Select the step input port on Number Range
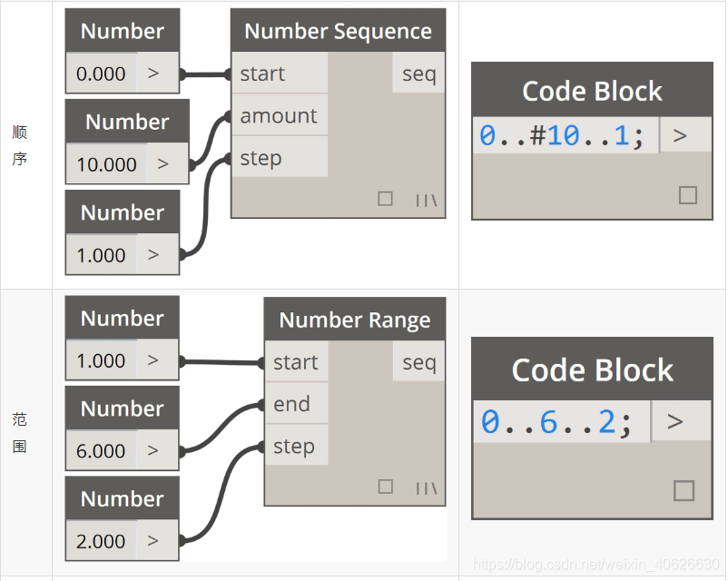 [x=295, y=446]
